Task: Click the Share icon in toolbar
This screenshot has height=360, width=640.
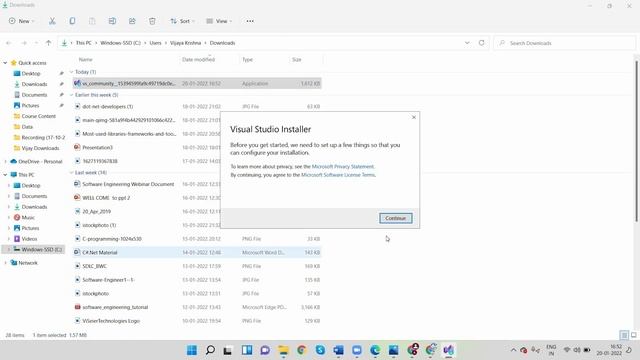Action: (132, 21)
